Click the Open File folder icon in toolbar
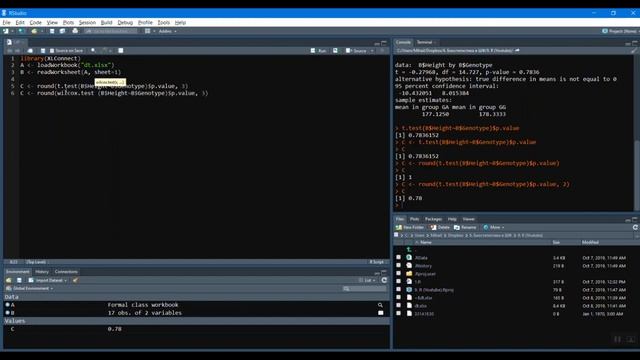This screenshot has height=360, width=640. [34, 31]
